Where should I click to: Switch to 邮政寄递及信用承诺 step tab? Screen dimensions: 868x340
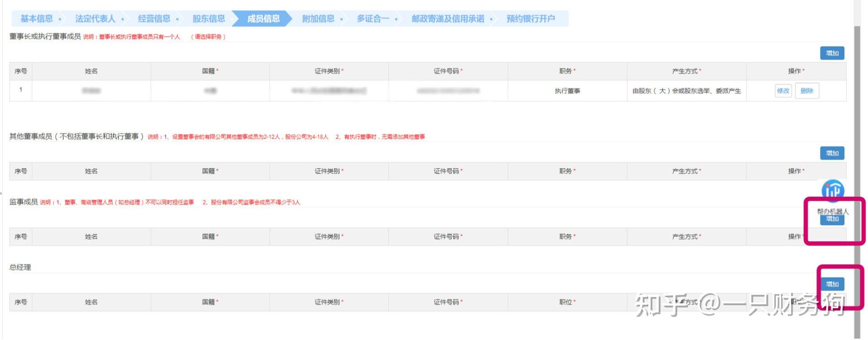pos(448,19)
